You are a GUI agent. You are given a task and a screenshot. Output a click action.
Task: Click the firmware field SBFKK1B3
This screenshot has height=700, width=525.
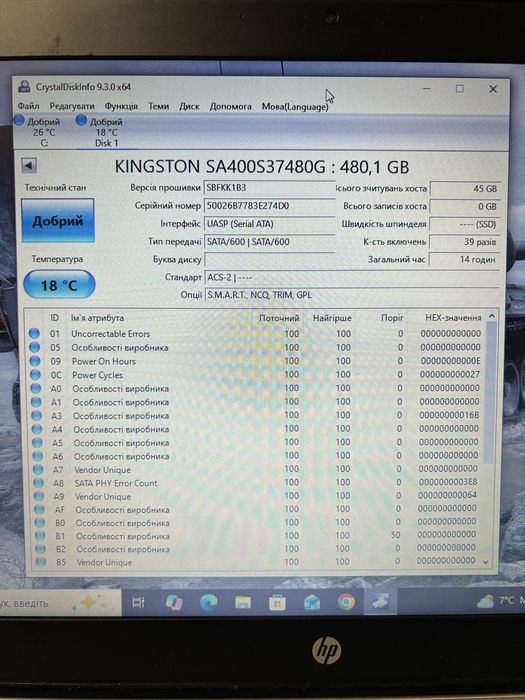click(x=270, y=188)
